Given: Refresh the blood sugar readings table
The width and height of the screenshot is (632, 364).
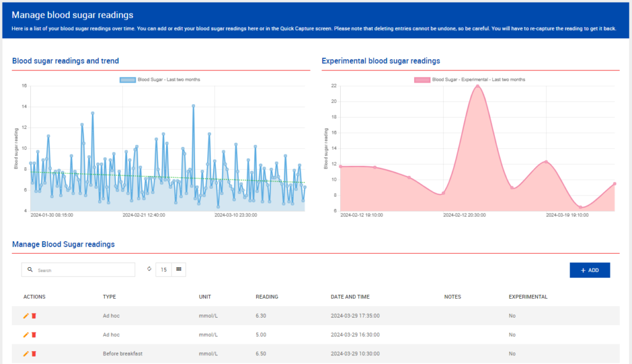Looking at the screenshot, I should pos(149,269).
